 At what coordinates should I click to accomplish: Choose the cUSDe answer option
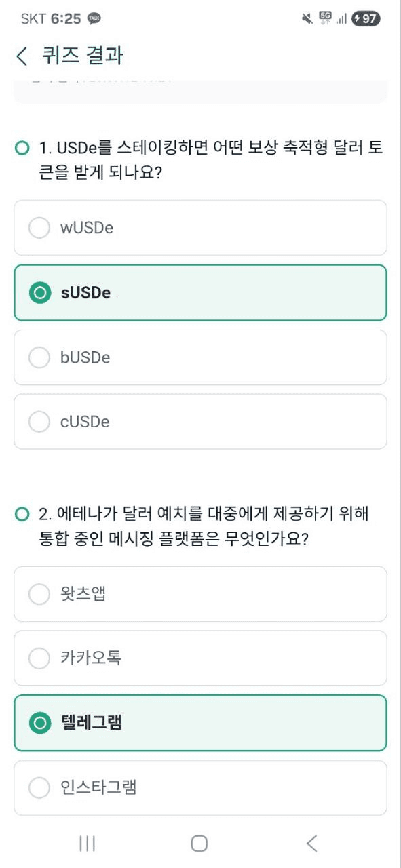click(x=200, y=422)
